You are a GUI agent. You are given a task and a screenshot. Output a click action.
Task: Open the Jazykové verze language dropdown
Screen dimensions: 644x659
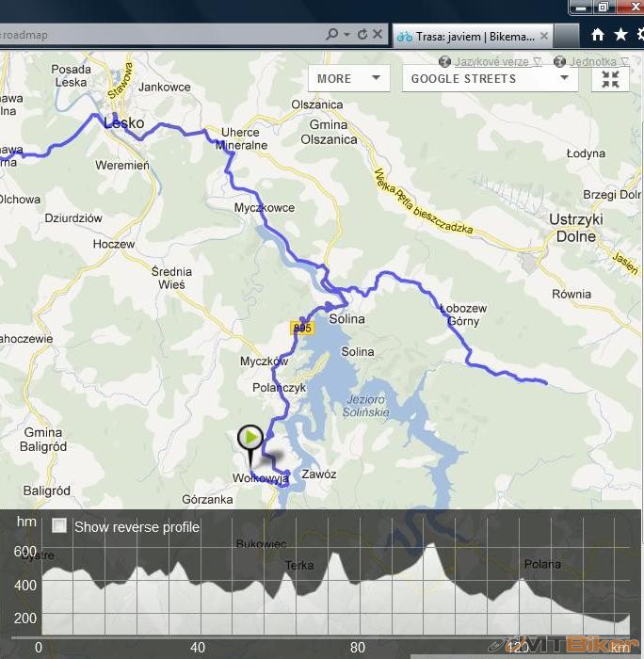coord(490,61)
